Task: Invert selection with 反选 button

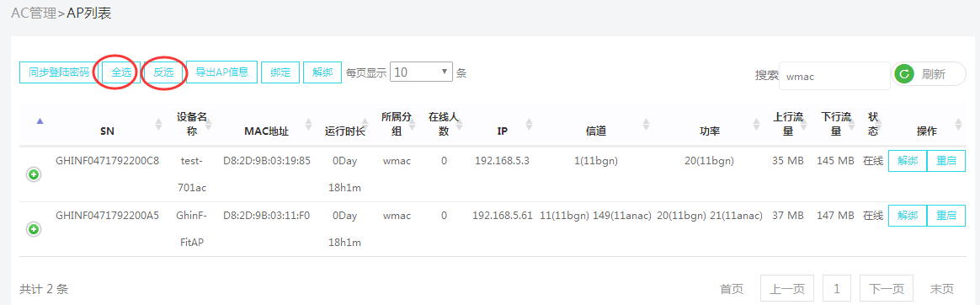Action: (163, 72)
